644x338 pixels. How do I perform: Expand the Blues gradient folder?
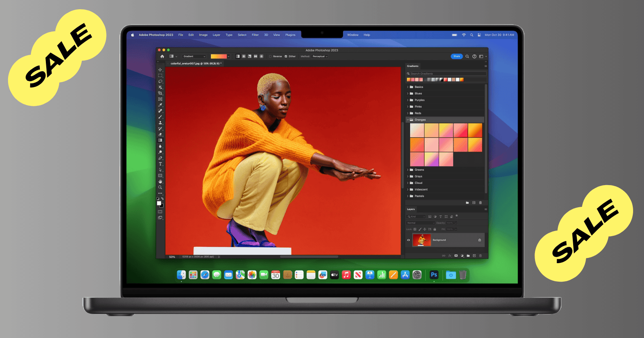pos(408,93)
